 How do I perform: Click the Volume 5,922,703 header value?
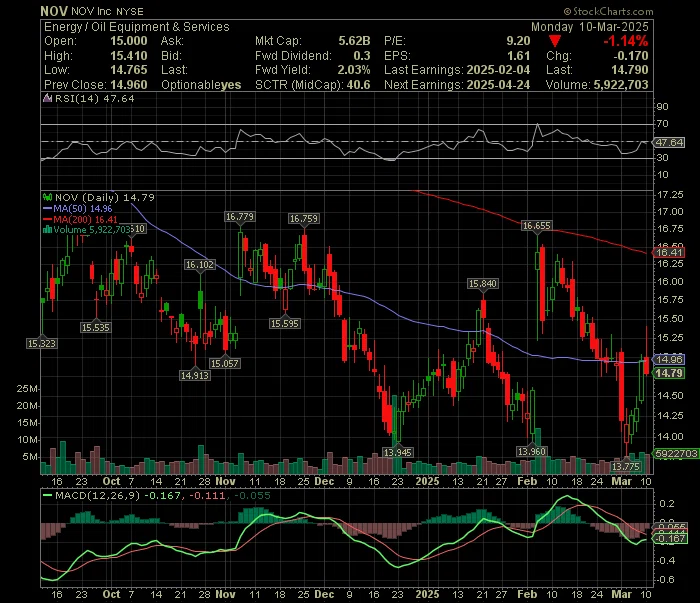tap(621, 85)
